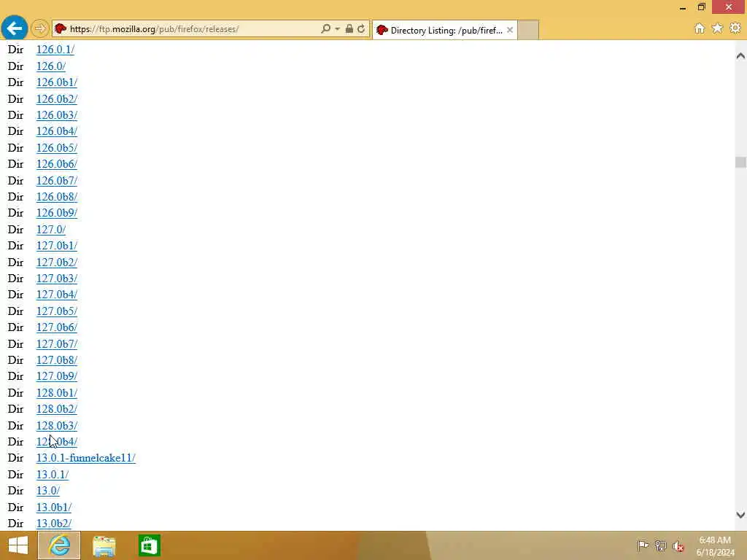The image size is (747, 560).
Task: Open the 126.0b4/ directory
Action: coord(57,131)
